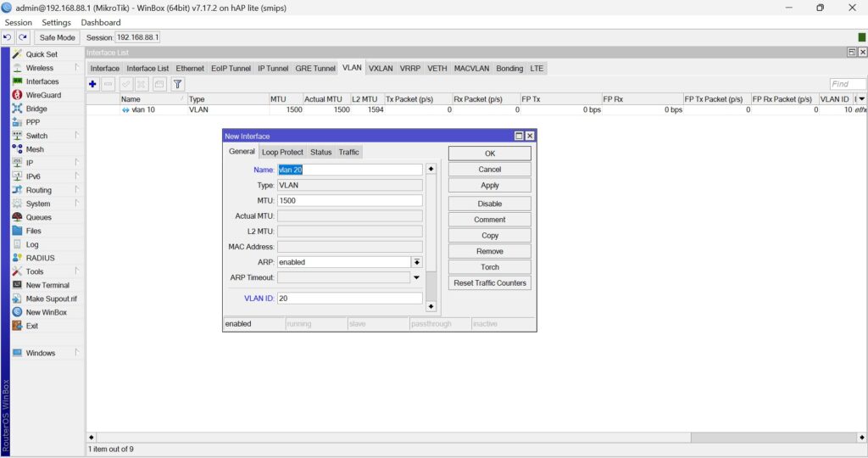The width and height of the screenshot is (868, 458).
Task: Expand the ARP Timeout field arrow
Action: 416,277
